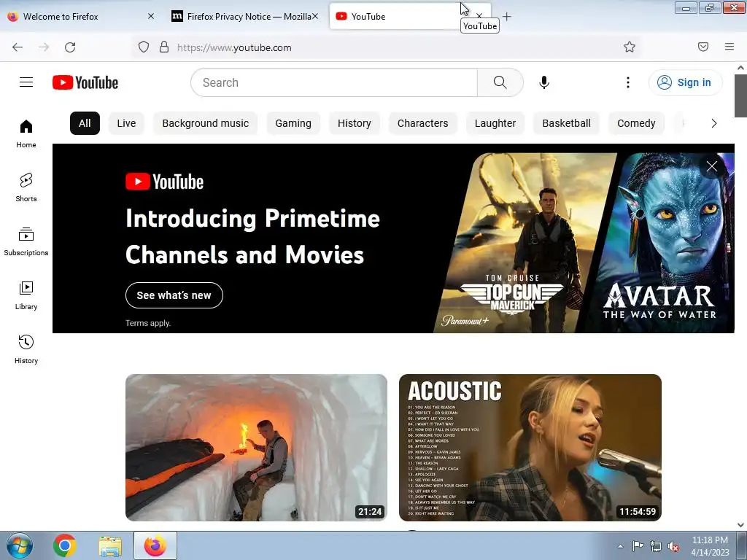Click the scrollbar up arrow
The height and width of the screenshot is (560, 747).
(x=740, y=68)
